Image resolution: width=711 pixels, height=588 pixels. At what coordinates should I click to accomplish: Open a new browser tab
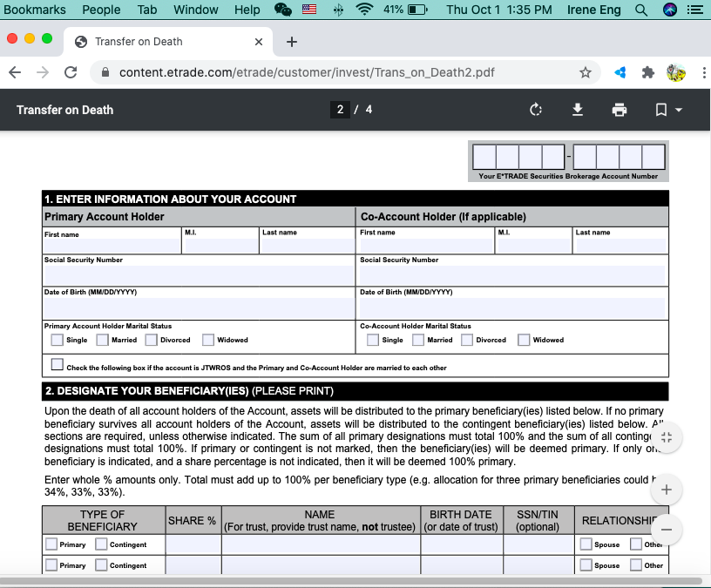[292, 42]
